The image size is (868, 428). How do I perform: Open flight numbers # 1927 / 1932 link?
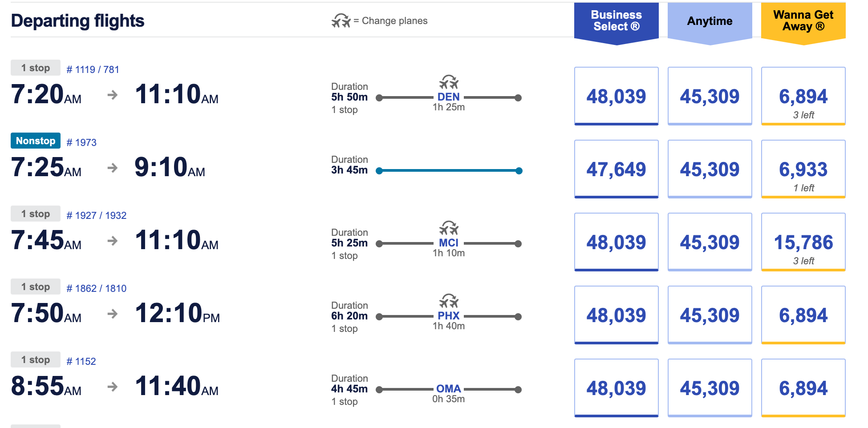tap(96, 215)
